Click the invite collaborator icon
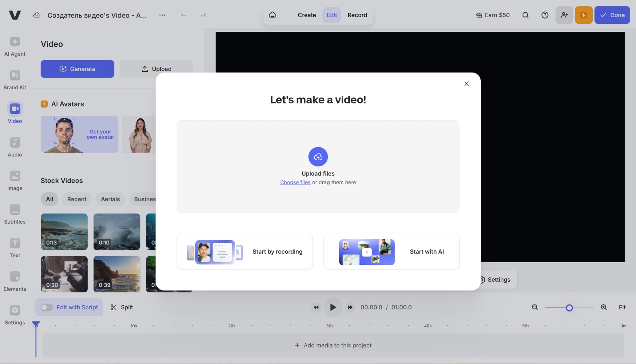 tap(564, 15)
